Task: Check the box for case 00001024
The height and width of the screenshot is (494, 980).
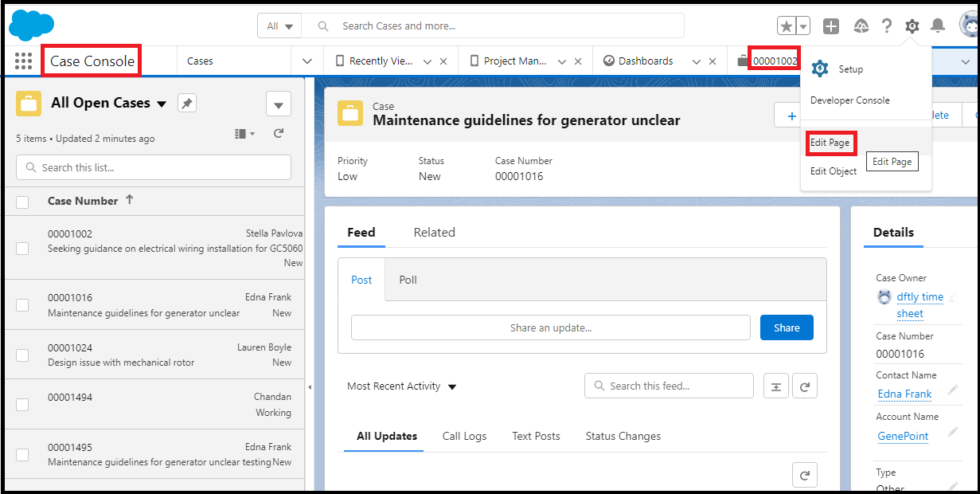Action: click(x=22, y=355)
